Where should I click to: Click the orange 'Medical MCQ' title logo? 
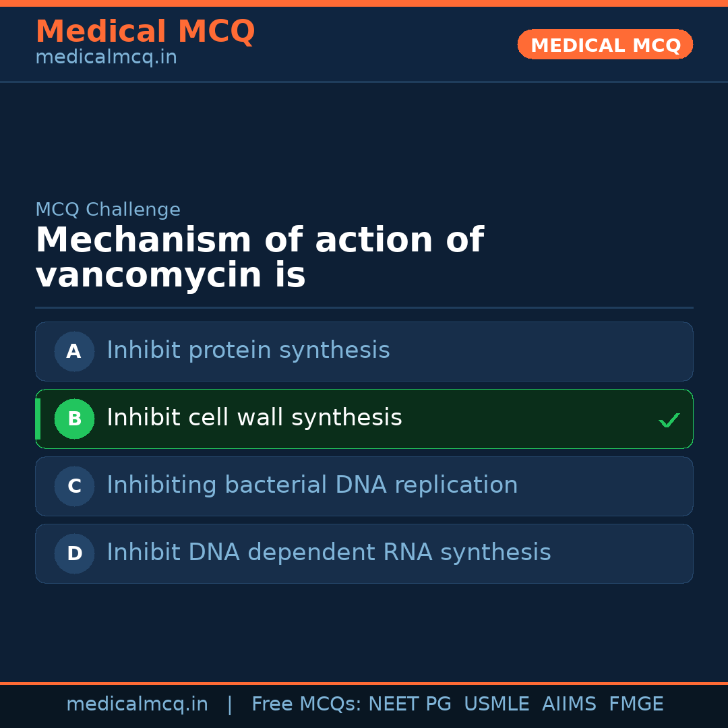click(145, 32)
